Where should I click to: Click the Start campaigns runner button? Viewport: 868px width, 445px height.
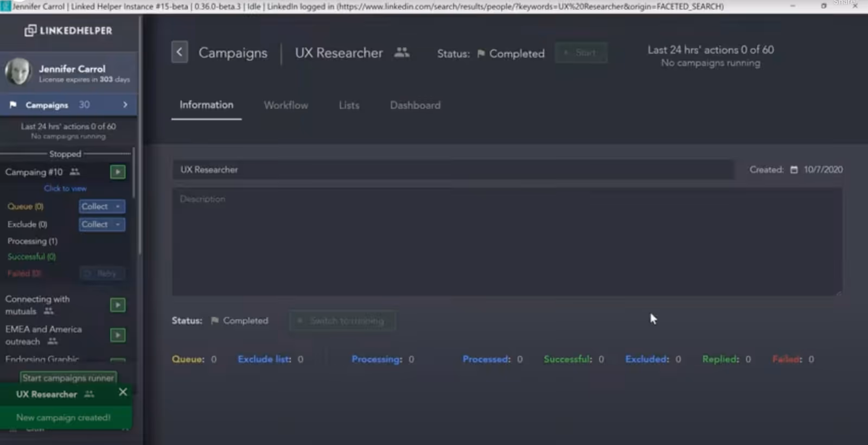pos(68,378)
